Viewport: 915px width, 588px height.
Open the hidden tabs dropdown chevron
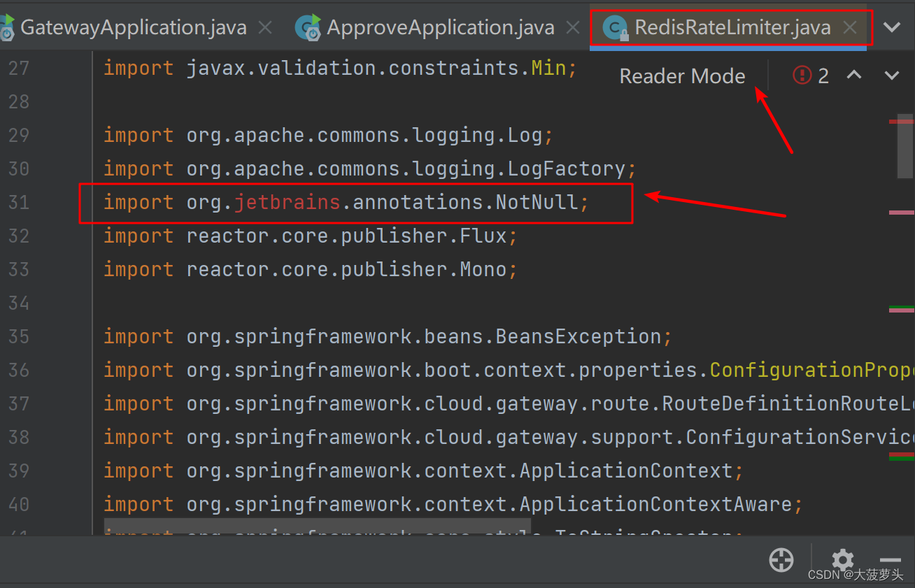point(892,27)
